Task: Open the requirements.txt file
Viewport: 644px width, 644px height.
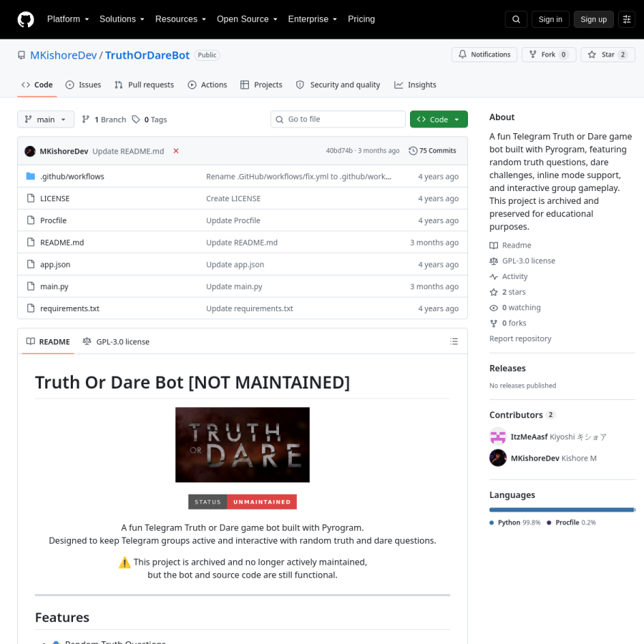Action: point(70,308)
